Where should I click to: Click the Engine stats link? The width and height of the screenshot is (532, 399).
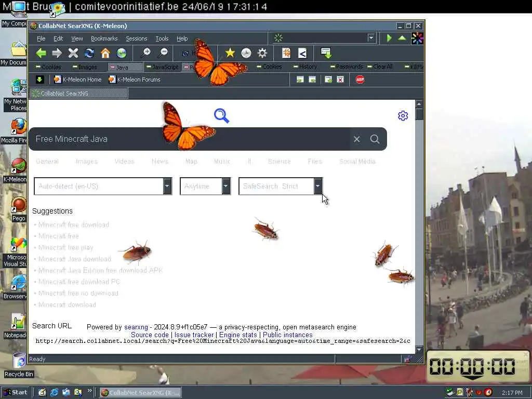[238, 335]
